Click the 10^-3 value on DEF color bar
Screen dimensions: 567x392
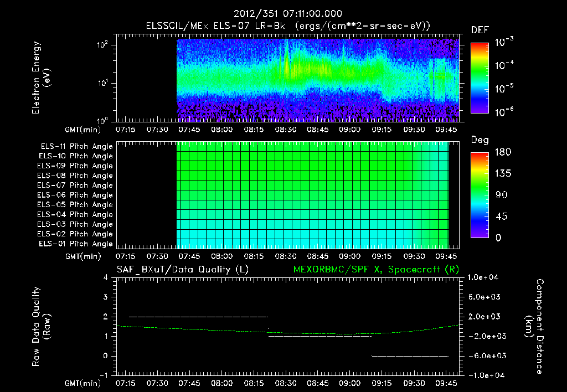[504, 42]
